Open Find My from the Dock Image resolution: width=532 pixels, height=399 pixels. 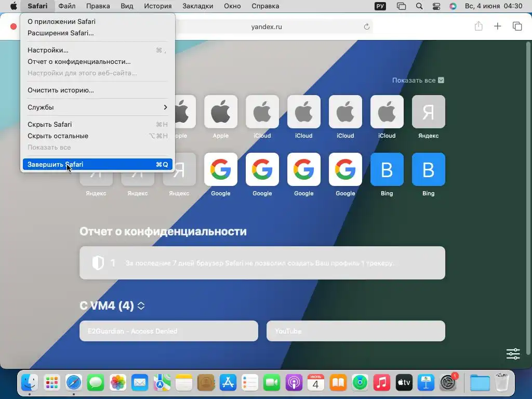[360, 383]
